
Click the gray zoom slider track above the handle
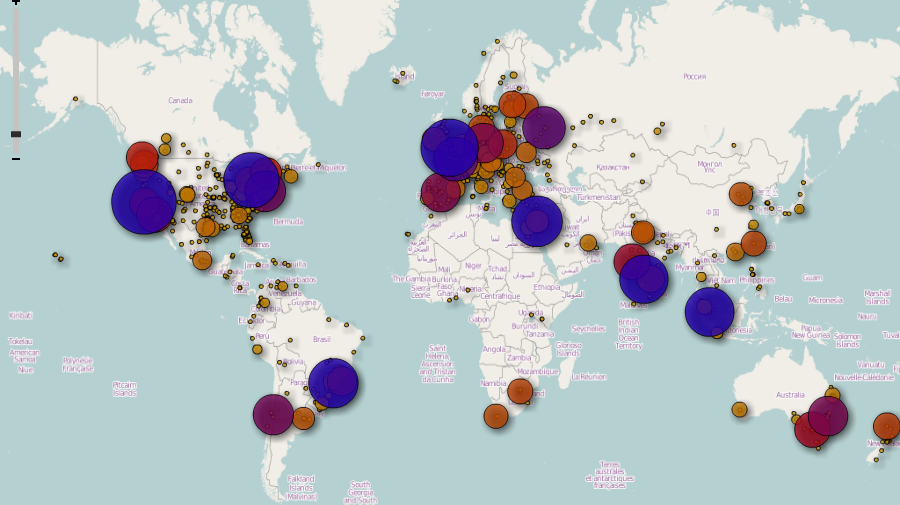tap(16, 69)
